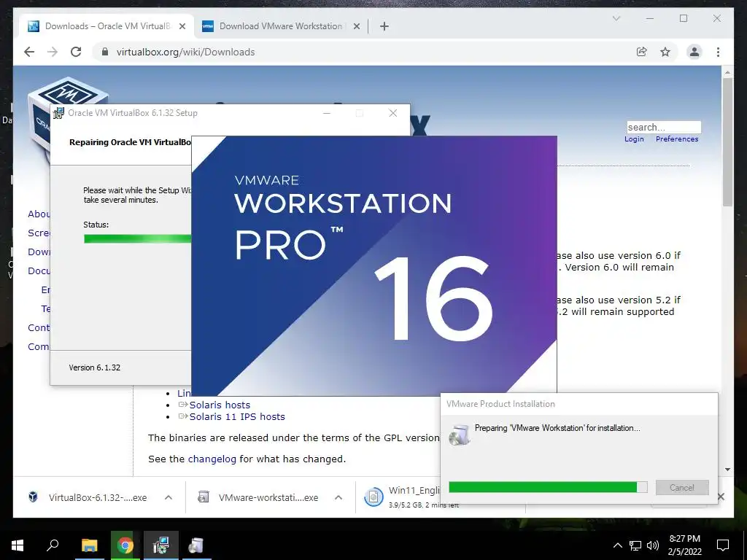
Task: Reload the VirtualBox downloads page
Action: click(76, 52)
